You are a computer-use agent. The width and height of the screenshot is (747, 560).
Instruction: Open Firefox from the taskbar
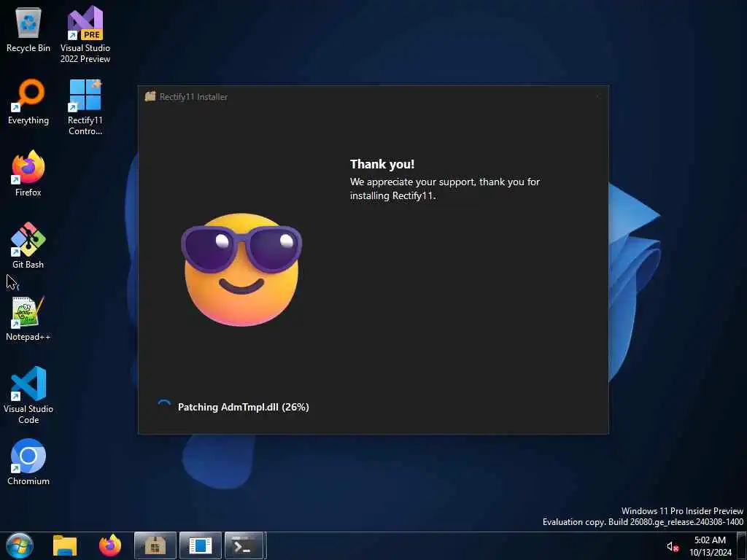pyautogui.click(x=110, y=545)
